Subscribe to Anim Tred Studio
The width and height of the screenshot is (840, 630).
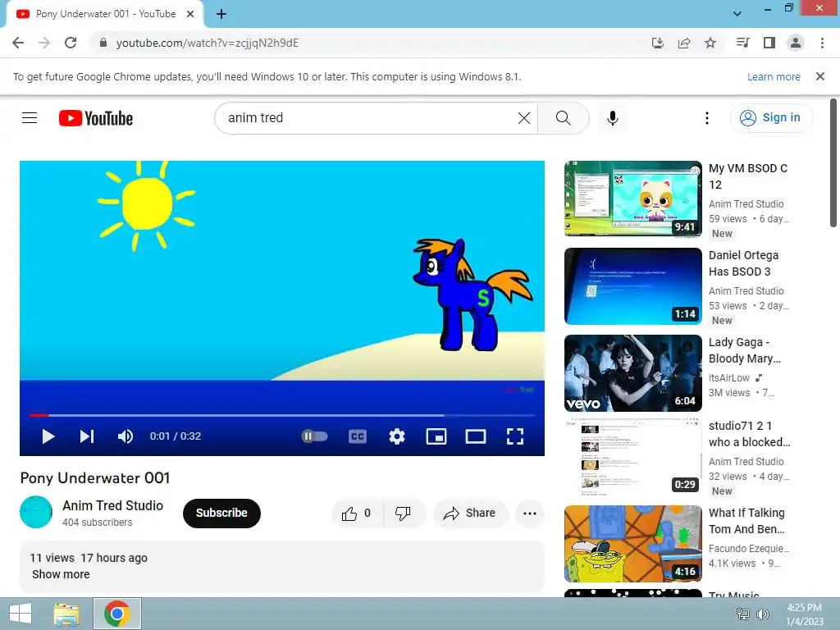click(221, 514)
